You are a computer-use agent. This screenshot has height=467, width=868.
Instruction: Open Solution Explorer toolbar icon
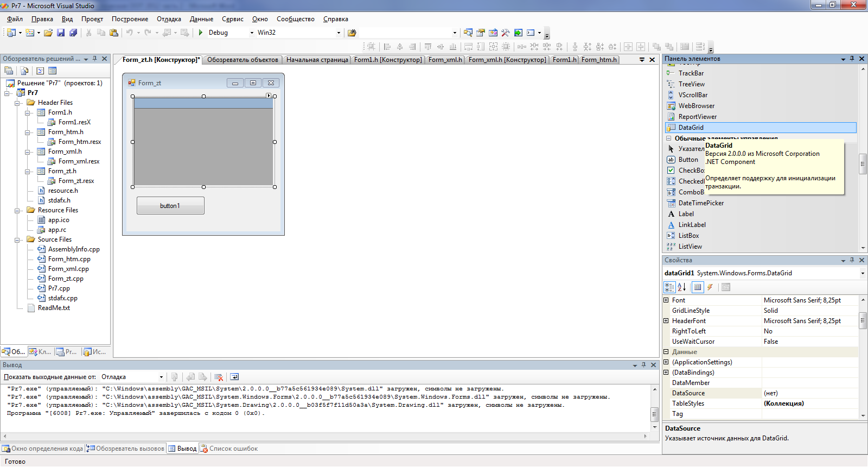point(468,33)
